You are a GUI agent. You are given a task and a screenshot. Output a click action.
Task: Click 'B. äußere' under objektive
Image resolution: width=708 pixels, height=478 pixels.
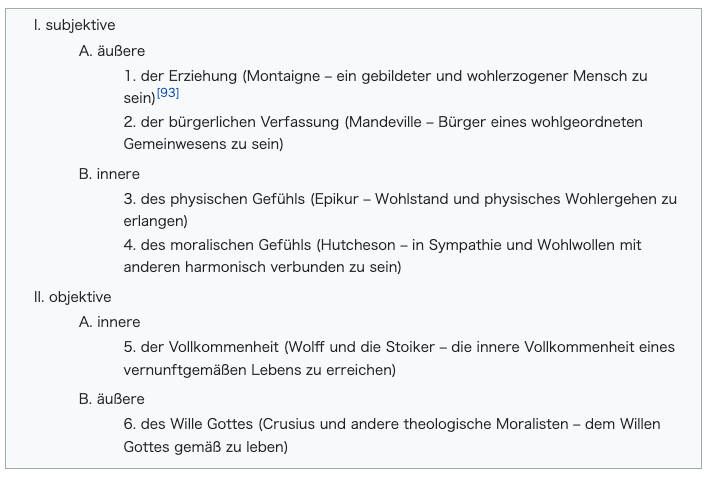[x=112, y=399]
